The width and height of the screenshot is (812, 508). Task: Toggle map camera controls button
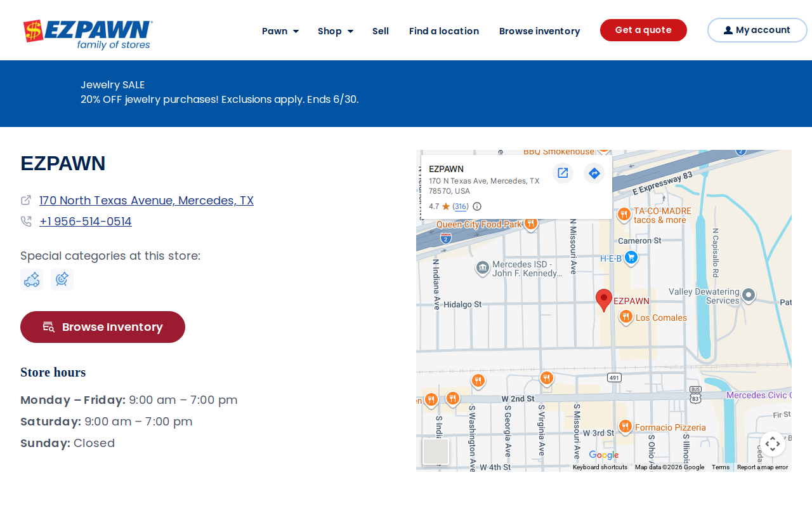[x=772, y=444]
